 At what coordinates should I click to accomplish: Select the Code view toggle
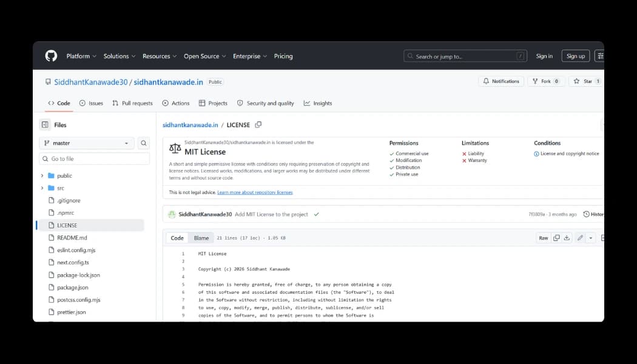click(177, 238)
